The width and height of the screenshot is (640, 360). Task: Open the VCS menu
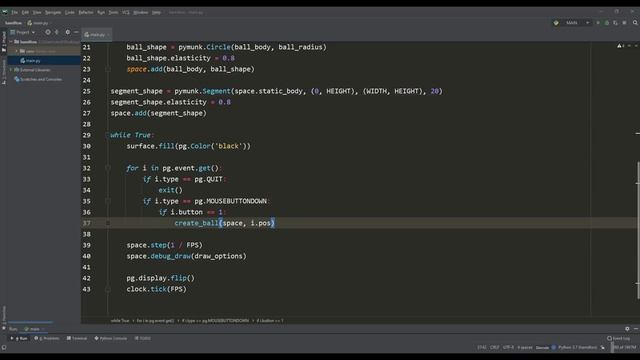(126, 12)
